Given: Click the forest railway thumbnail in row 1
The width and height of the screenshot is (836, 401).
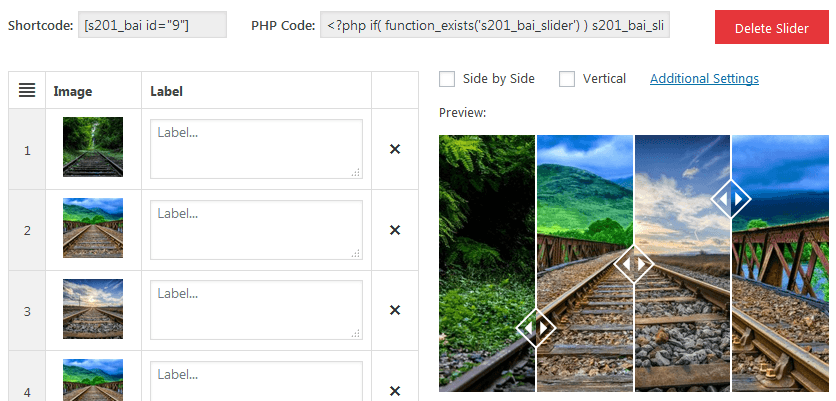Looking at the screenshot, I should point(93,147).
